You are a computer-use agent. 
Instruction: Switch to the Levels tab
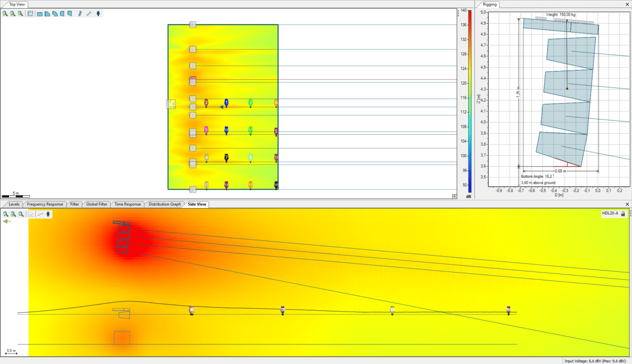14,204
